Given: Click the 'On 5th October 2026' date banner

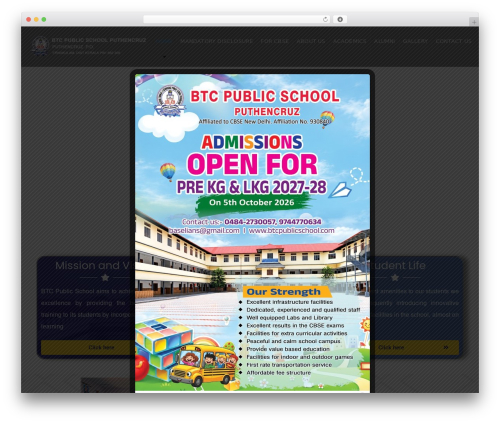Looking at the screenshot, I should [x=252, y=202].
